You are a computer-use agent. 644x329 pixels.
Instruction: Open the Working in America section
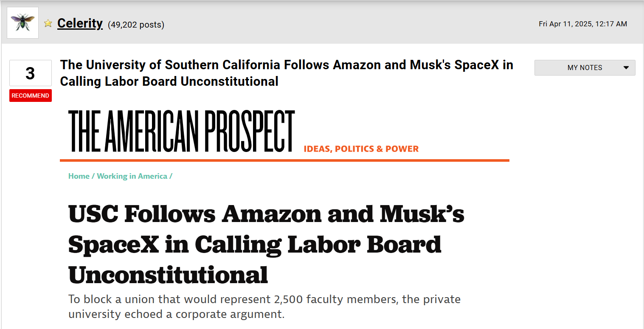[x=132, y=176]
